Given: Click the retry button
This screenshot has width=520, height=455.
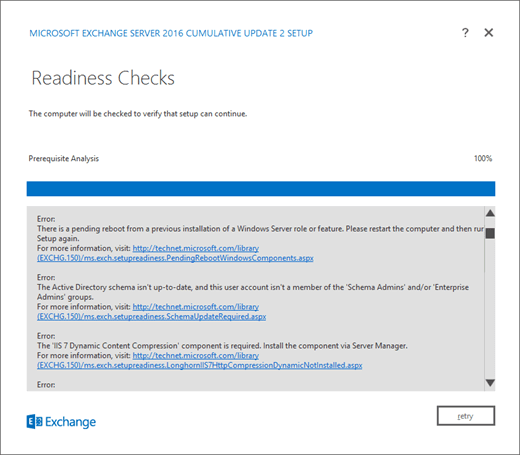Looking at the screenshot, I should click(x=466, y=416).
